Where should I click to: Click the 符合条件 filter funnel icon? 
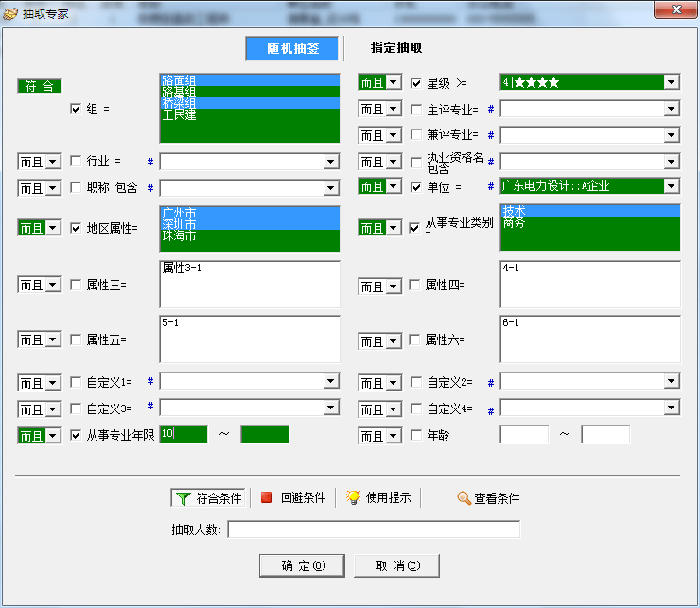coord(183,498)
